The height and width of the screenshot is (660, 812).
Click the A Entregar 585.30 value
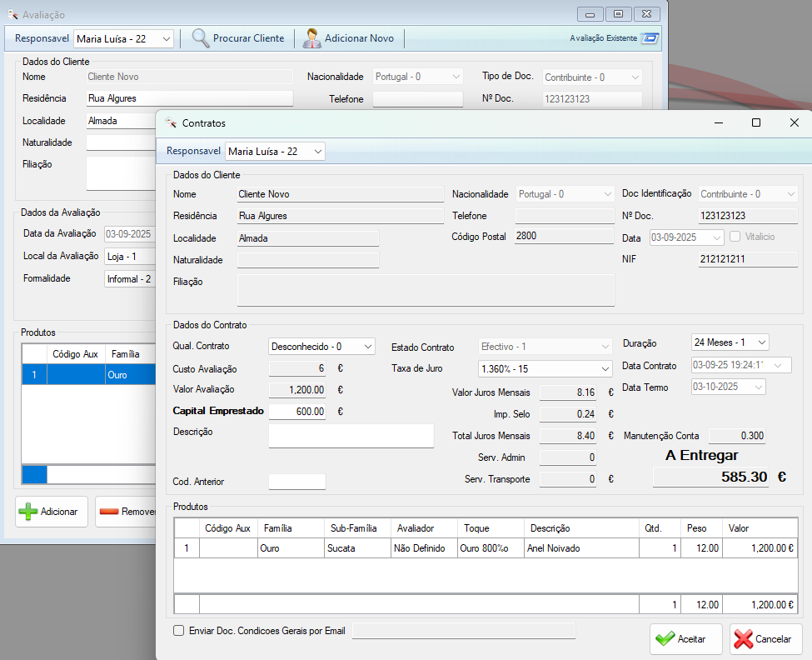pyautogui.click(x=712, y=477)
